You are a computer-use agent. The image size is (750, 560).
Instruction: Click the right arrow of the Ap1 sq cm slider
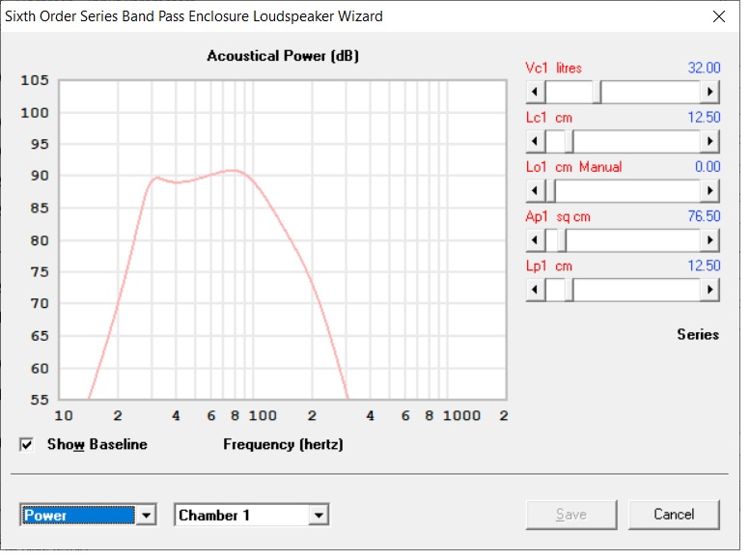point(709,240)
